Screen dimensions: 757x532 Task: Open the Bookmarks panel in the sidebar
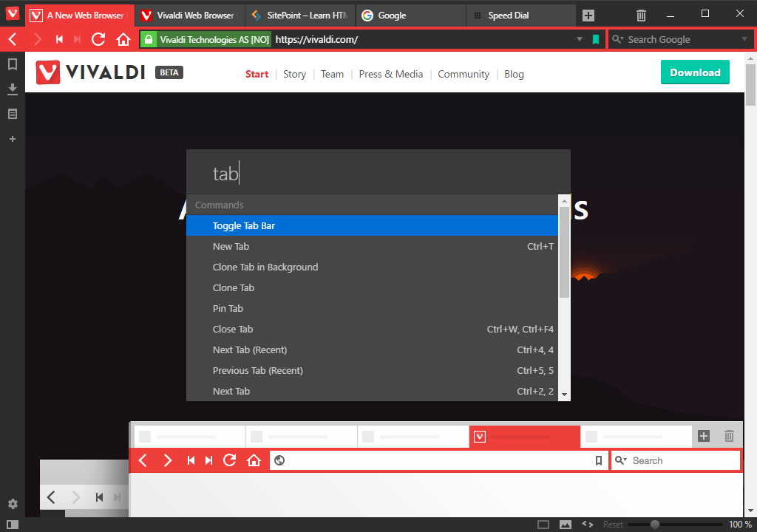[12, 64]
